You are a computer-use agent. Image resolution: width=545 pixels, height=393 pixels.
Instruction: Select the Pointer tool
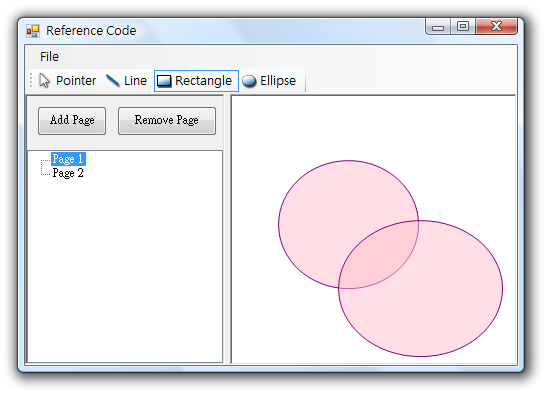click(x=67, y=81)
